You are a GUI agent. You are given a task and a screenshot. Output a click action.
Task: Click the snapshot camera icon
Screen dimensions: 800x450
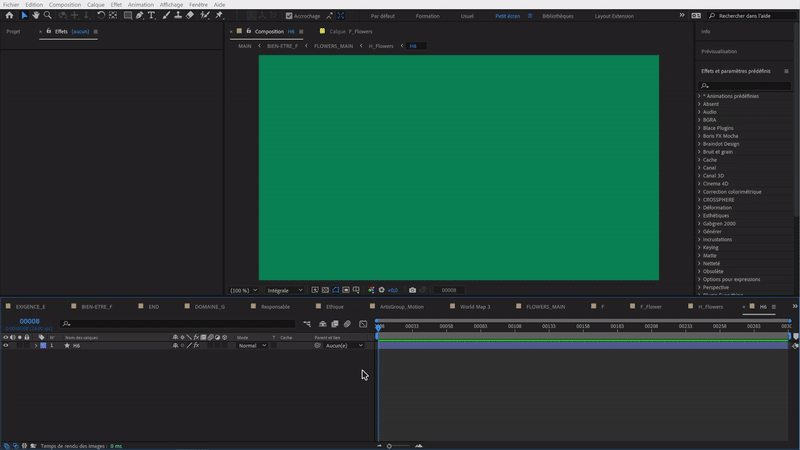point(412,290)
